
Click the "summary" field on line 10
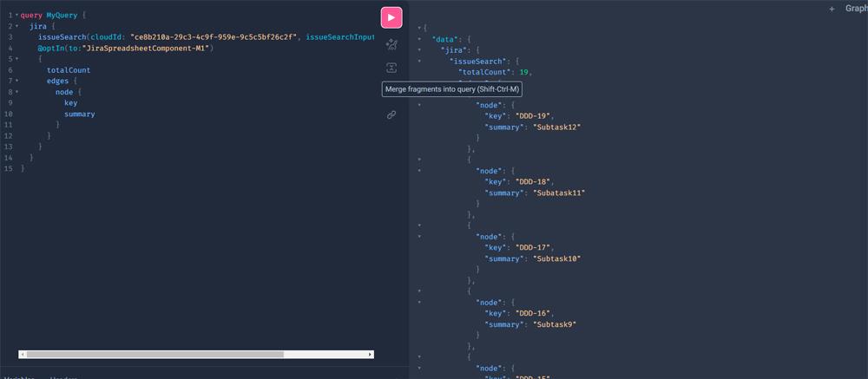pos(80,114)
